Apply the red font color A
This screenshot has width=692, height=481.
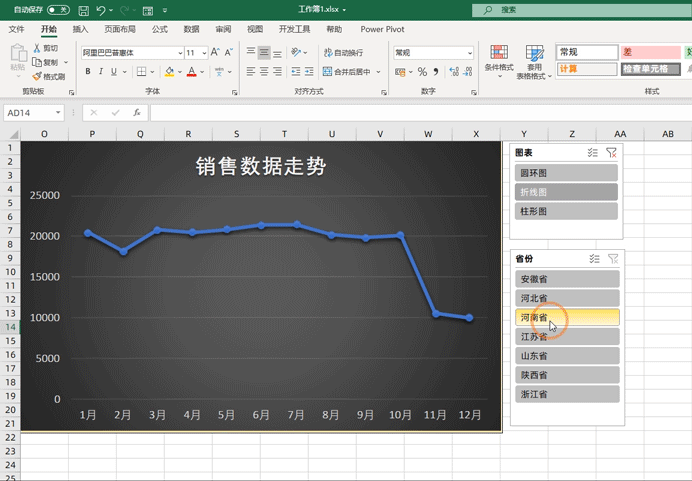(192, 71)
